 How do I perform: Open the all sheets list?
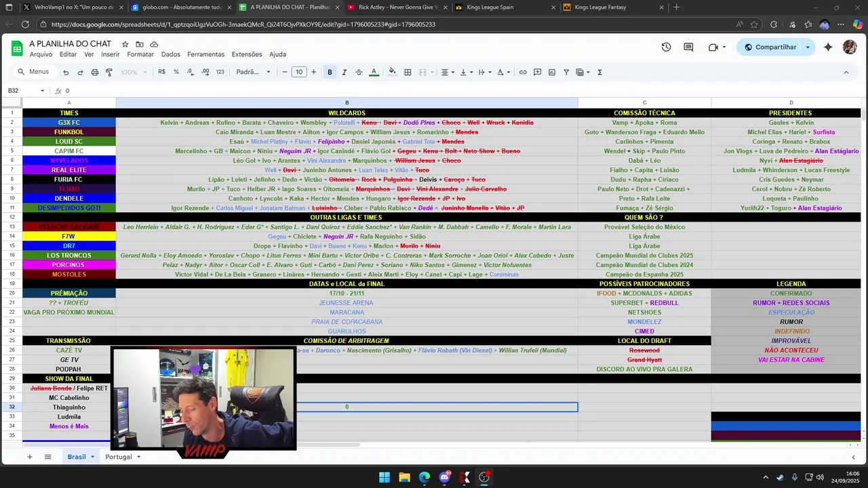47,457
